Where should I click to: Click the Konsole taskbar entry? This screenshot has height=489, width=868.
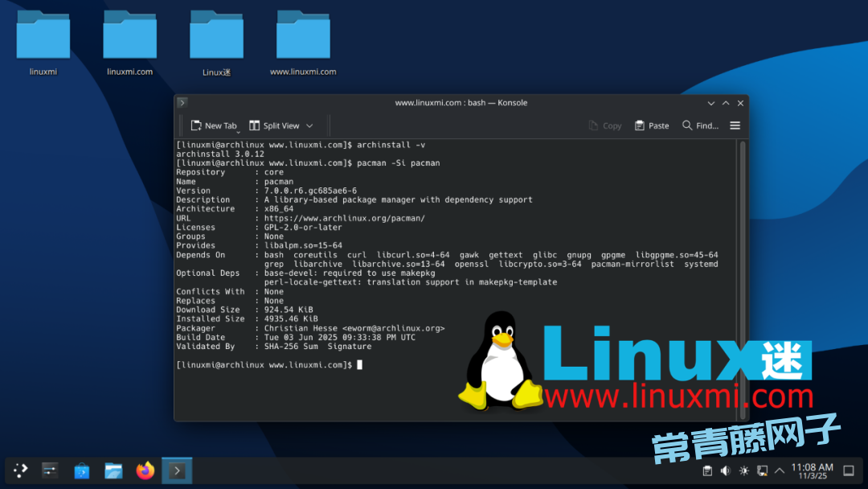pos(177,471)
